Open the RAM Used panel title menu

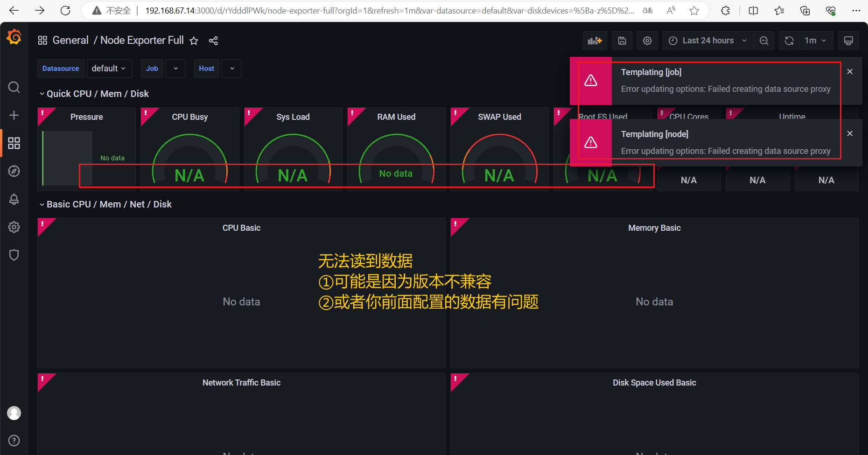tap(396, 117)
